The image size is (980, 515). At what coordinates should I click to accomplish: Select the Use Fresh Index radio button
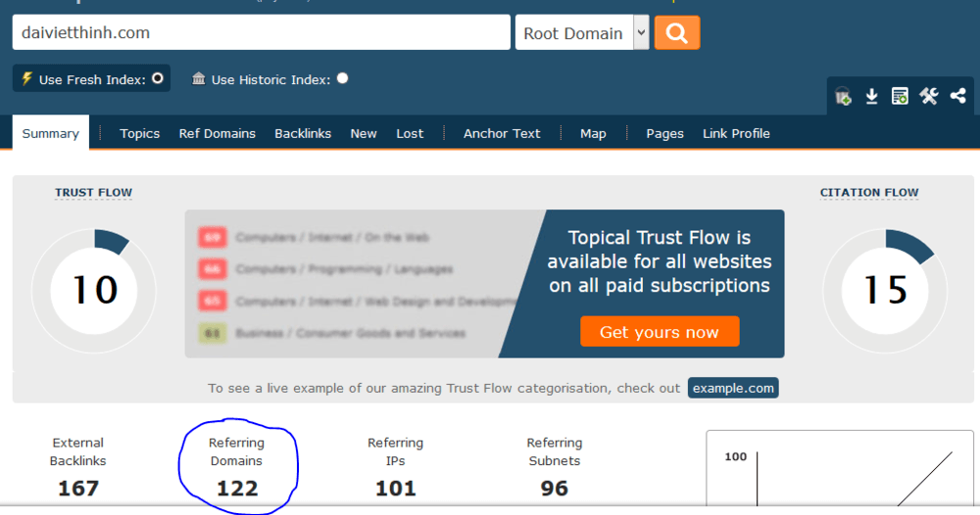pyautogui.click(x=158, y=78)
